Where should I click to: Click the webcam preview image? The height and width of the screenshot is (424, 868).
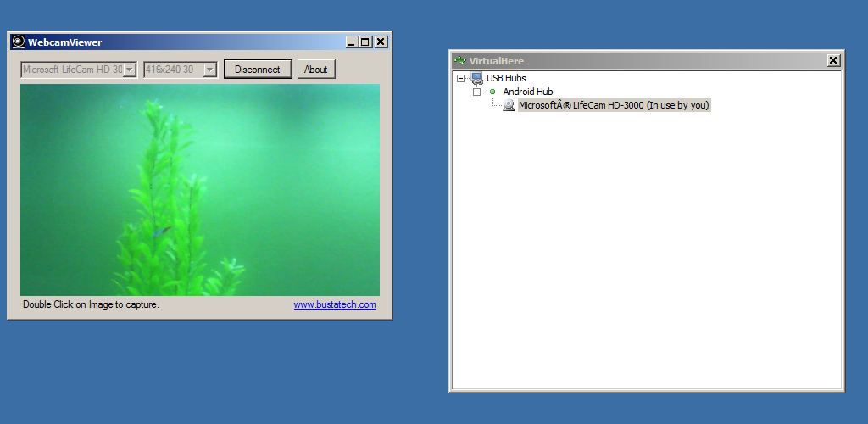[x=200, y=190]
